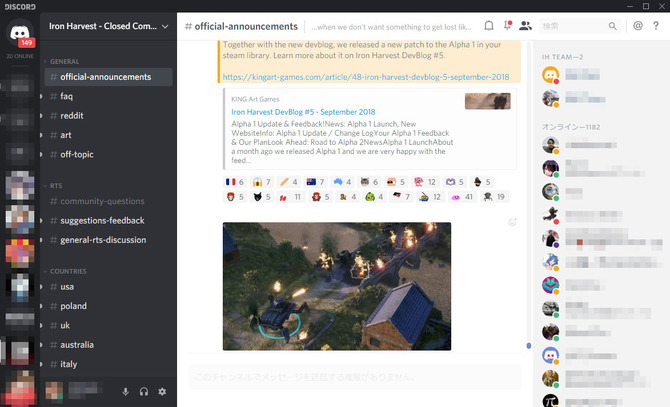Toggle French flag reaction with 6
670x407 pixels.
[235, 182]
